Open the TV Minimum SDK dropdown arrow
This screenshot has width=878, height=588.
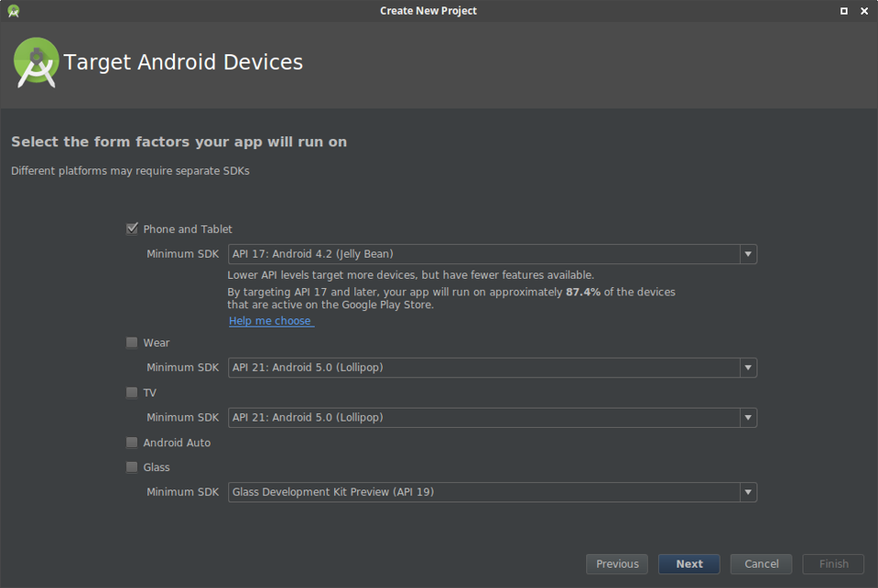tap(748, 418)
